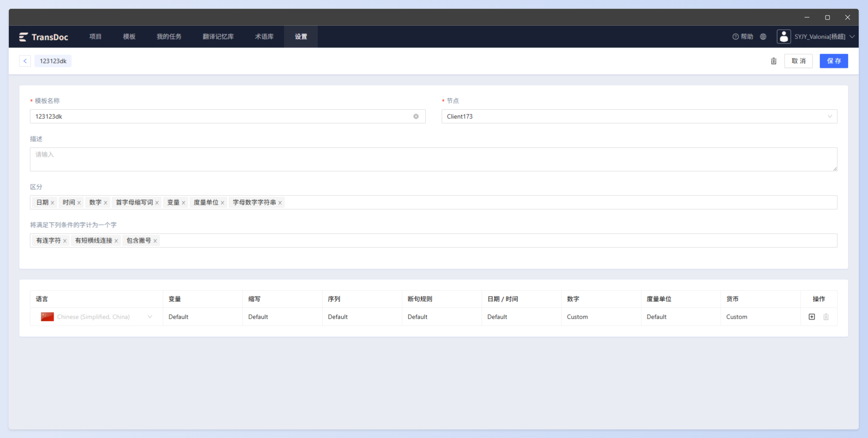The height and width of the screenshot is (438, 868).
Task: Open the Chinese (Simplified, China) language dropdown
Action: 97,317
